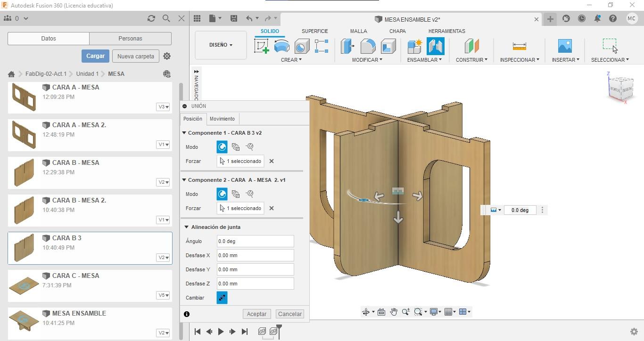Select first Modo option for Componente 1
The width and height of the screenshot is (644, 341).
(x=222, y=147)
